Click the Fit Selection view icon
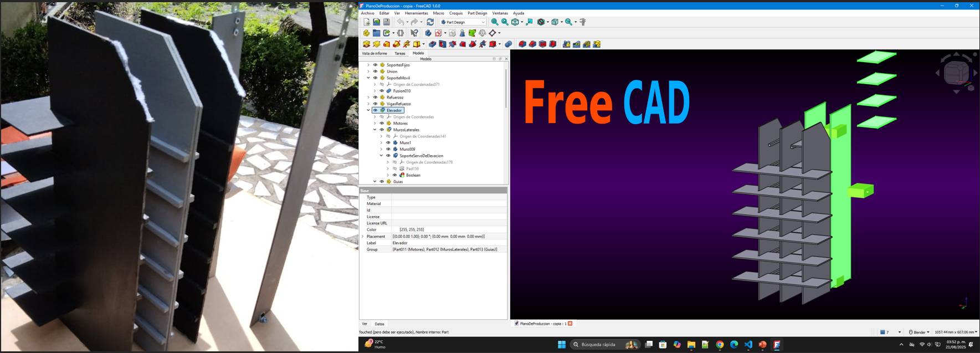The image size is (980, 353). 505,22
